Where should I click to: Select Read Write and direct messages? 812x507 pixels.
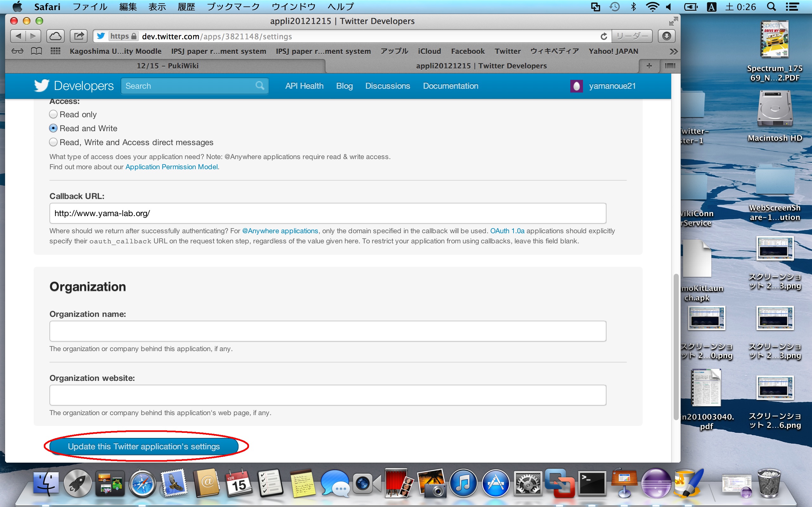[53, 142]
